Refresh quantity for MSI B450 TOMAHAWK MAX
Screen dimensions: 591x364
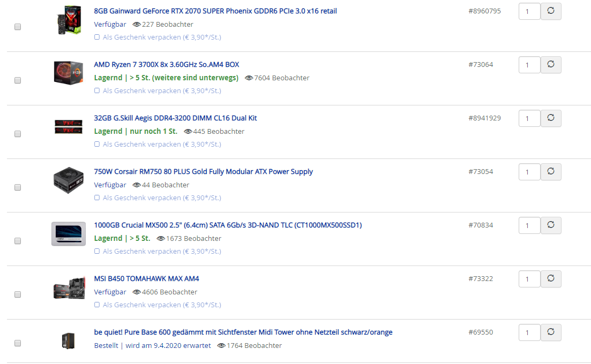pos(551,279)
